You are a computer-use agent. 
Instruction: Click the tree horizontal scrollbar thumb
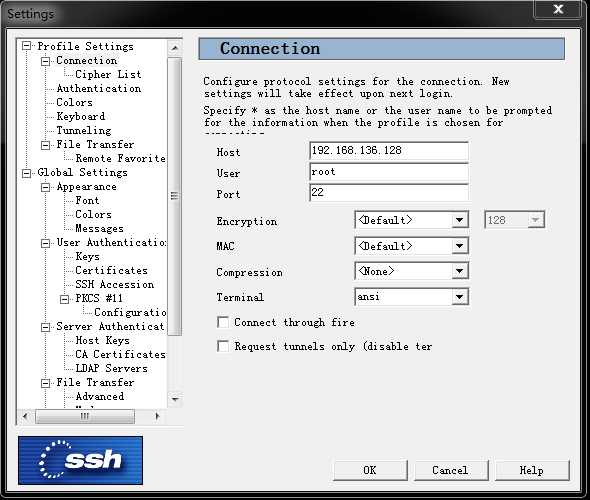coord(85,416)
